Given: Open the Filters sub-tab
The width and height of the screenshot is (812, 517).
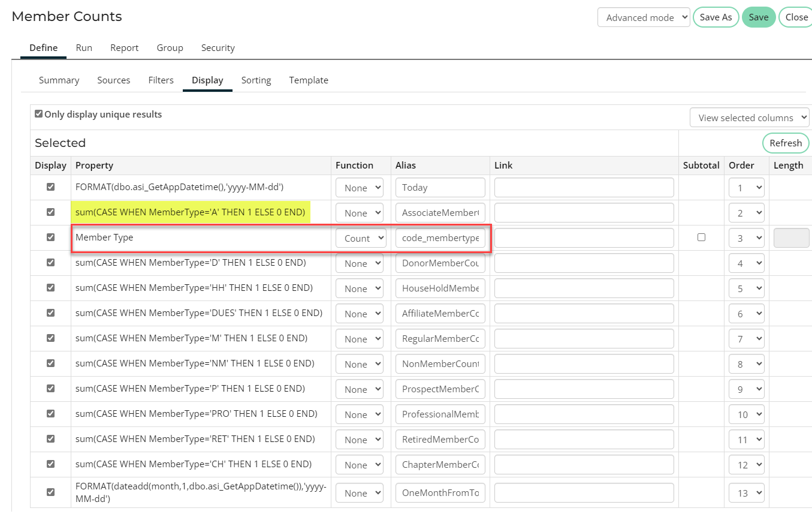Looking at the screenshot, I should tap(161, 80).
